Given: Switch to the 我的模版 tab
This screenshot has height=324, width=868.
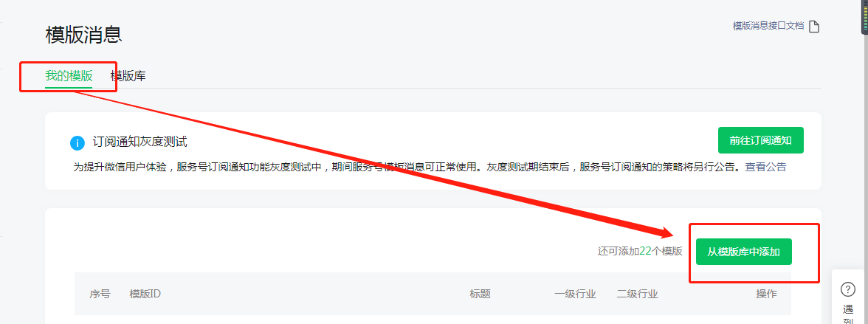Looking at the screenshot, I should coord(69,76).
